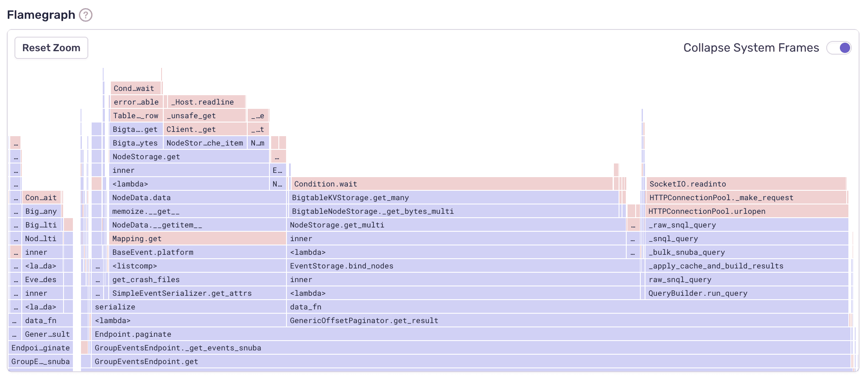
Task: Select the BaseEvent.platform frame
Action: [197, 252]
